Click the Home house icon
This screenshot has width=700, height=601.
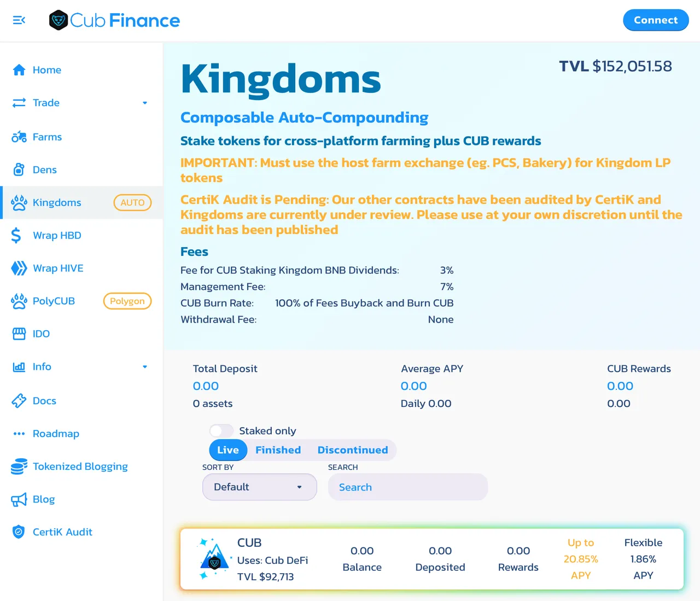click(x=19, y=70)
